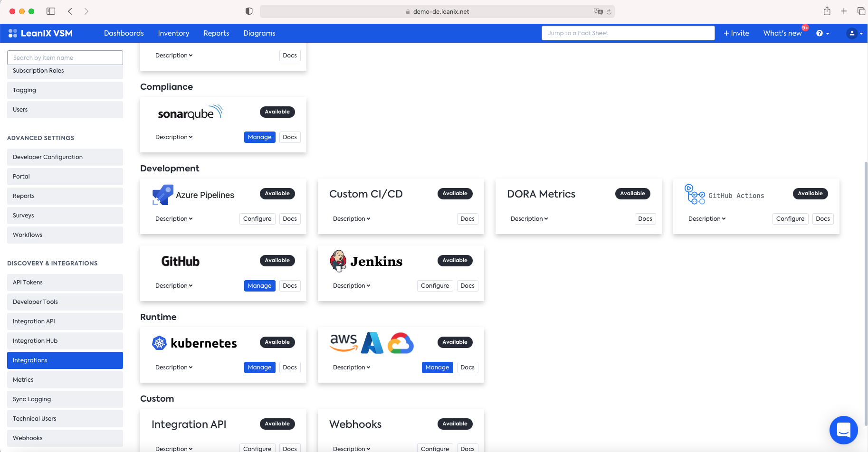Expand SonarQube Description

(x=174, y=137)
